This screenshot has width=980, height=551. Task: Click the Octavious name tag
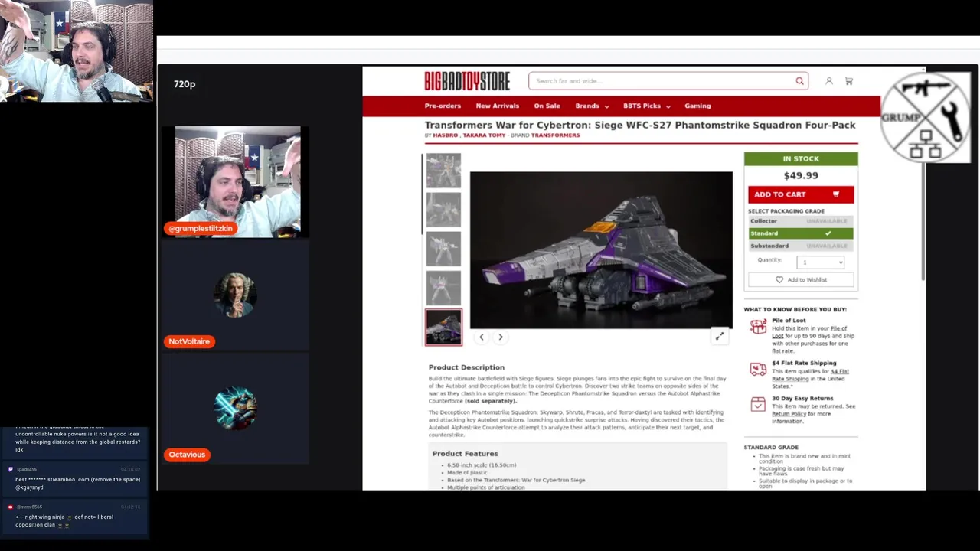[187, 455]
